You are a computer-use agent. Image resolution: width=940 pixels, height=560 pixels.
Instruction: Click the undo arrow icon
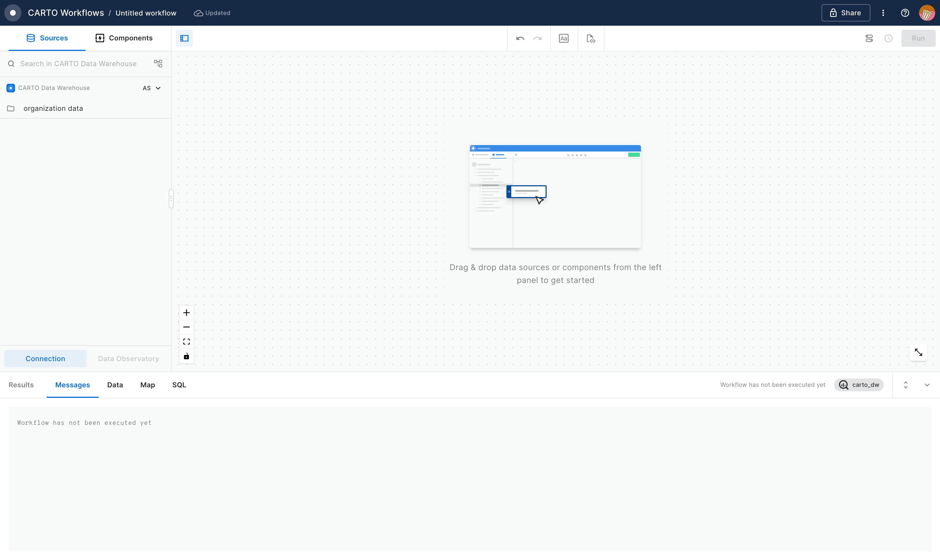tap(520, 38)
